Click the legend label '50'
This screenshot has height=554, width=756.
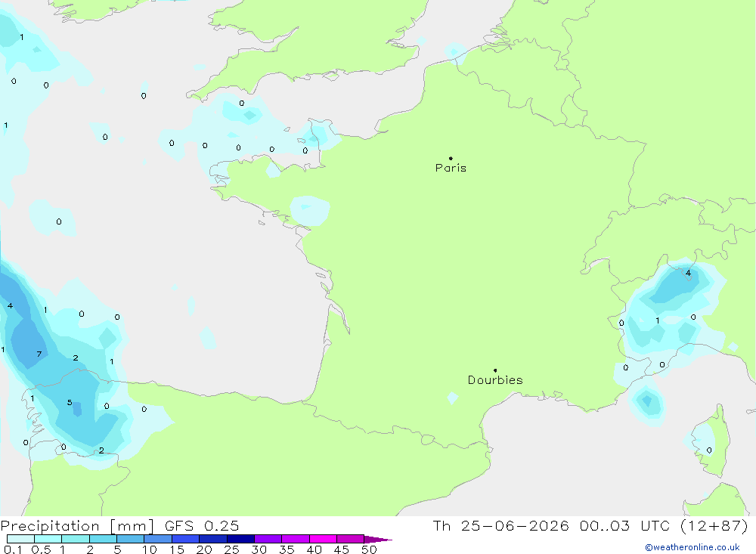(369, 549)
